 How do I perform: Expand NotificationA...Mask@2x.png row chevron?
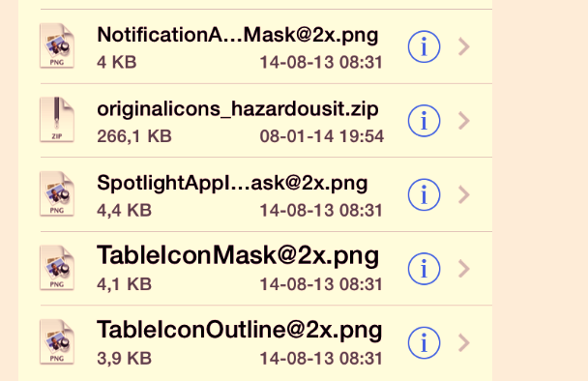click(x=464, y=46)
